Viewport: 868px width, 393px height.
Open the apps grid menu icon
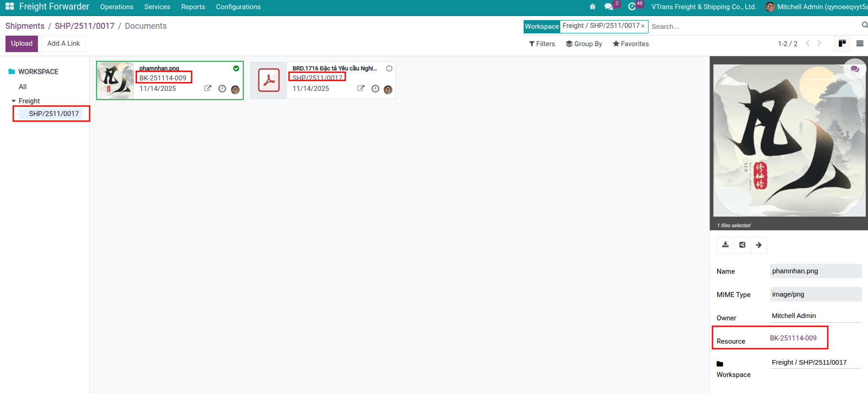pos(10,6)
